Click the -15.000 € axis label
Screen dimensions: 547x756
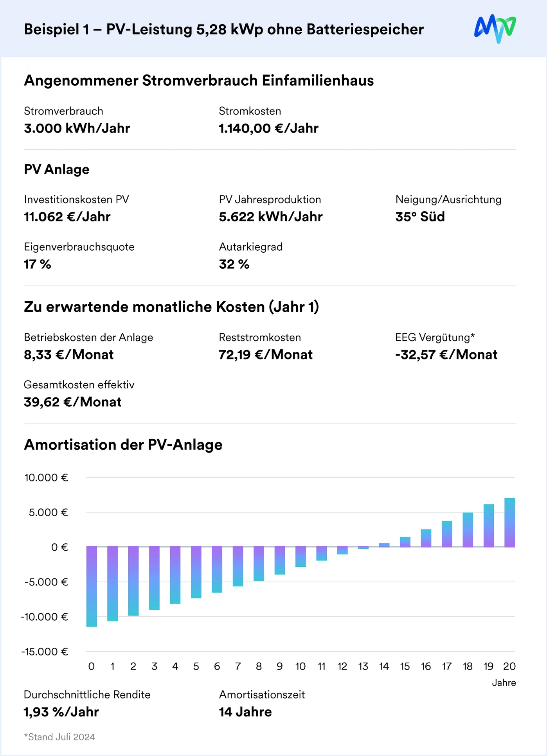(x=45, y=652)
